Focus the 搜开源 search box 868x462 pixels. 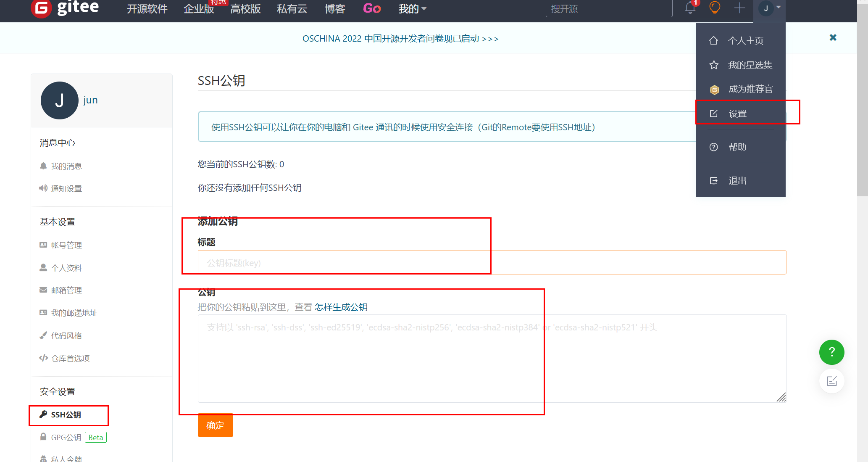click(x=609, y=8)
